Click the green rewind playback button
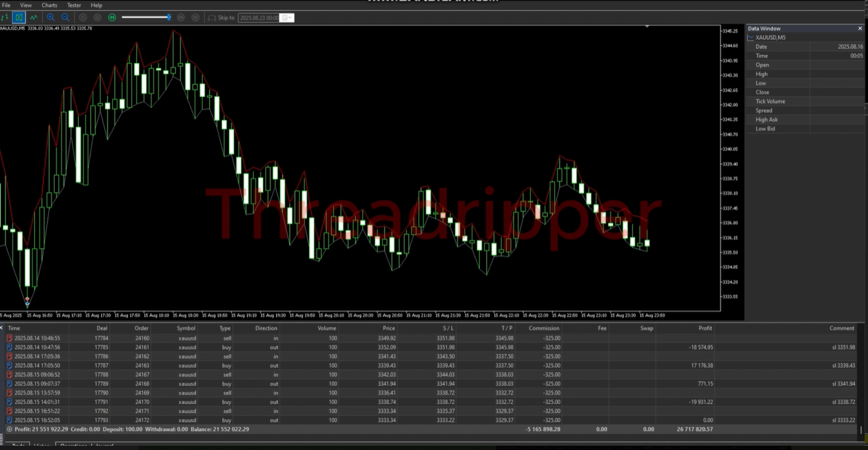The width and height of the screenshot is (868, 450). (112, 18)
